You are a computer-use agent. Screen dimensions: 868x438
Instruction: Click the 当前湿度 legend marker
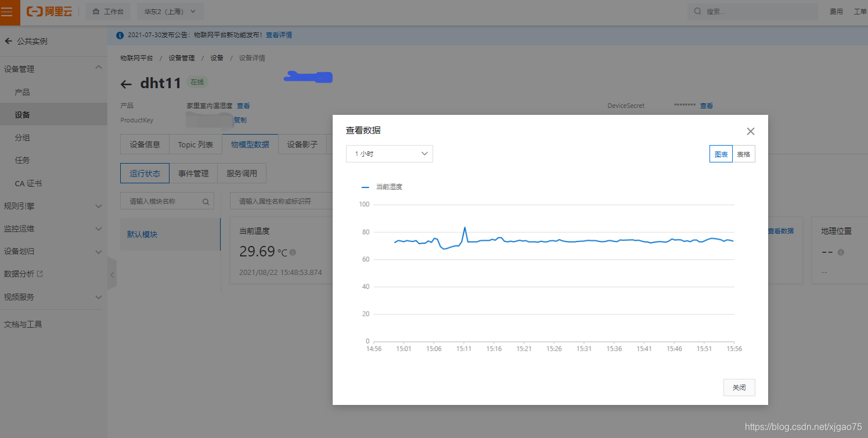[365, 187]
